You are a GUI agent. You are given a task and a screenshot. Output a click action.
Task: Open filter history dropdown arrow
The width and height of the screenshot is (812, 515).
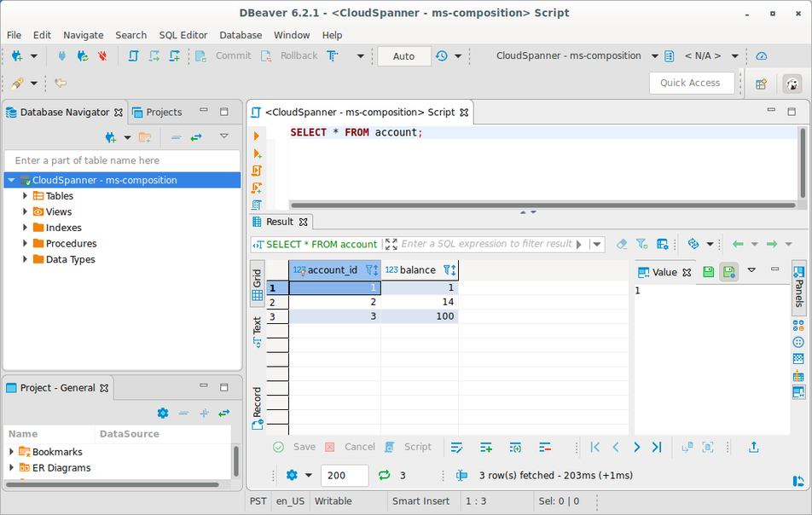[596, 244]
